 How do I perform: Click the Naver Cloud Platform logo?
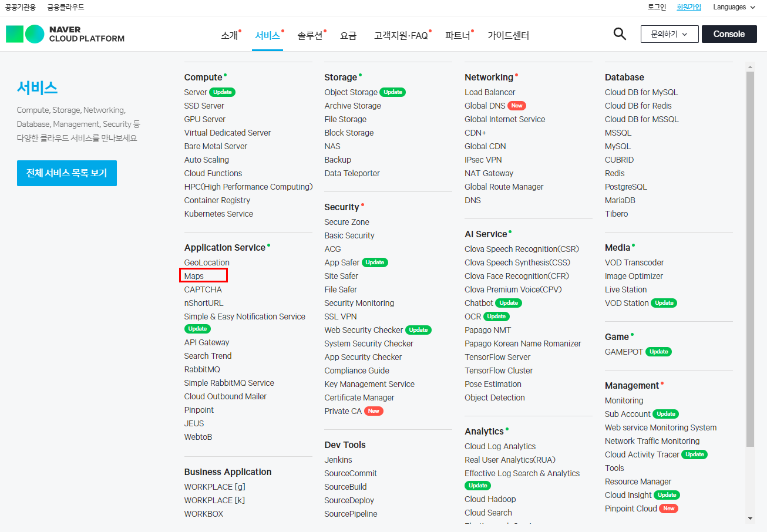tap(65, 34)
